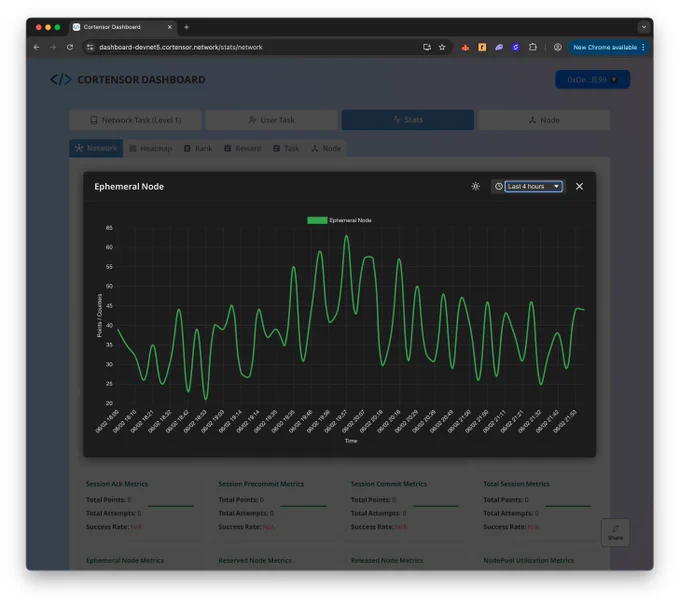Open the Network Task (Level 1) tab
The width and height of the screenshot is (680, 605).
tap(135, 120)
